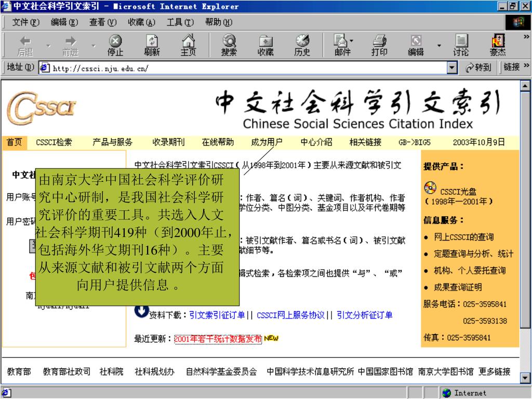Screen dimensions: 532x399
Task: Open the Forward button history dropdown
Action: pyautogui.click(x=94, y=46)
